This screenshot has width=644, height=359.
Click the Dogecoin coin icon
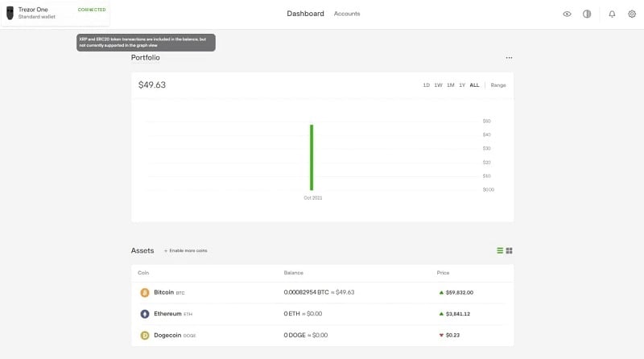[145, 335]
